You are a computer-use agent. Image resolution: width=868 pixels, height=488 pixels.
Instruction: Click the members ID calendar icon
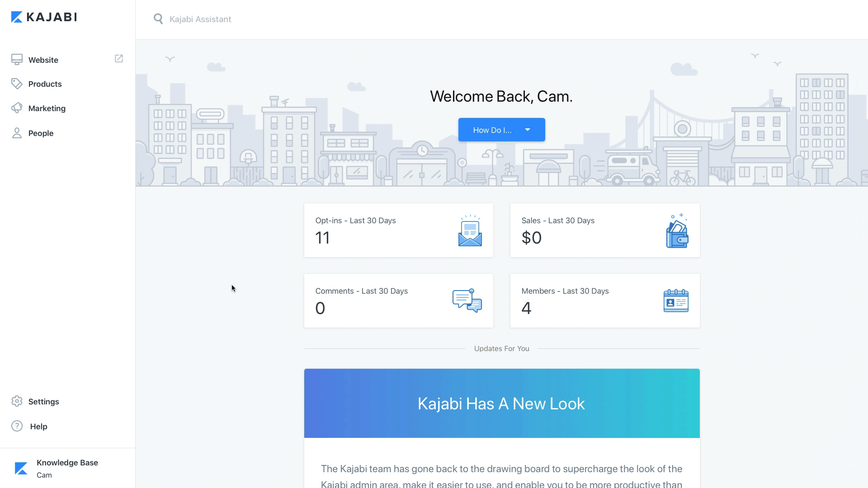[x=676, y=300]
